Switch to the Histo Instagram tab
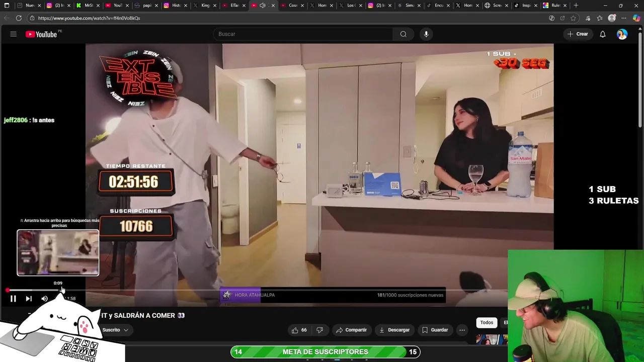 175,6
